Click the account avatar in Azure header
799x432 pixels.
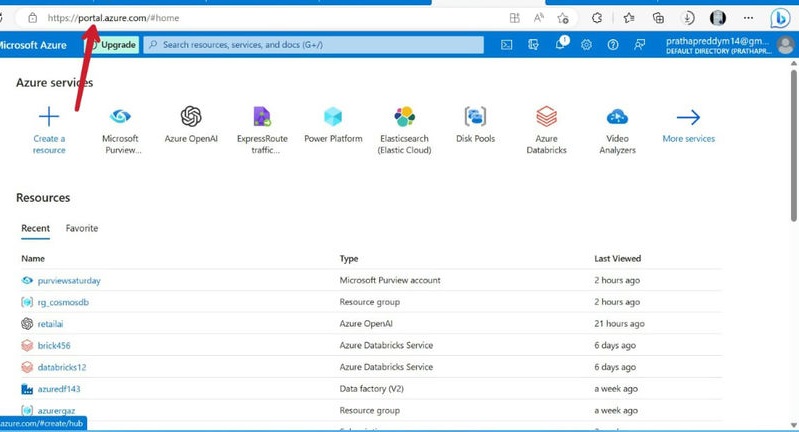[785, 45]
